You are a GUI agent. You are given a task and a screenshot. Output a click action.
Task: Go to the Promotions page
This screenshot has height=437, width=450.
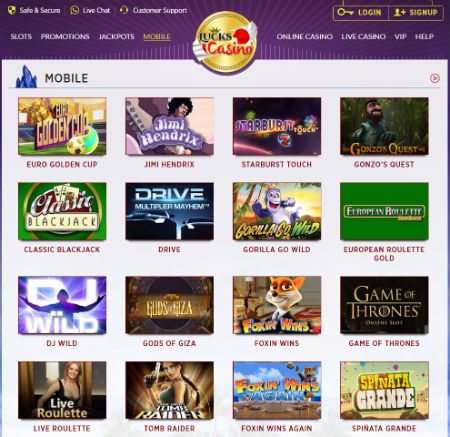[65, 37]
